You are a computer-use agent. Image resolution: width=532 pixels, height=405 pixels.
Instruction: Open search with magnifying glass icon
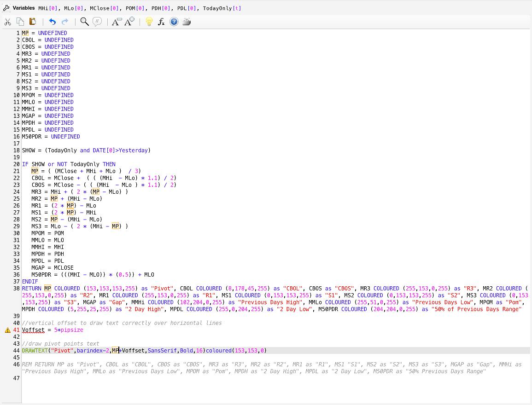pyautogui.click(x=84, y=22)
